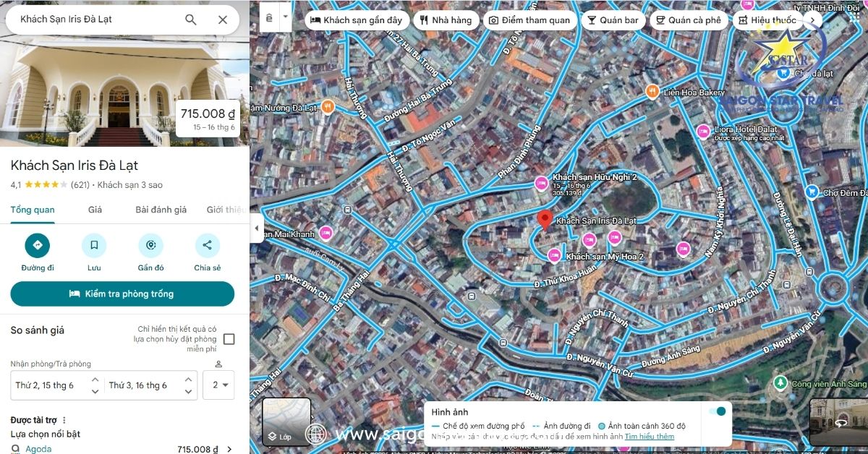Click the Nướng Đà Lạt restaurant pin

pyautogui.click(x=328, y=106)
